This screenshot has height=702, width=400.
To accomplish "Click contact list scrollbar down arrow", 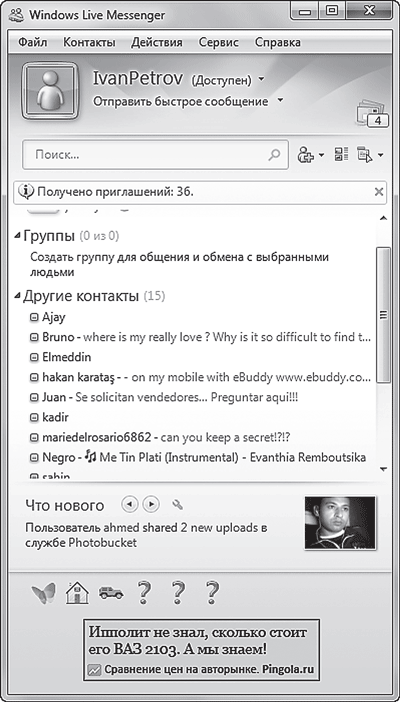I will [383, 469].
